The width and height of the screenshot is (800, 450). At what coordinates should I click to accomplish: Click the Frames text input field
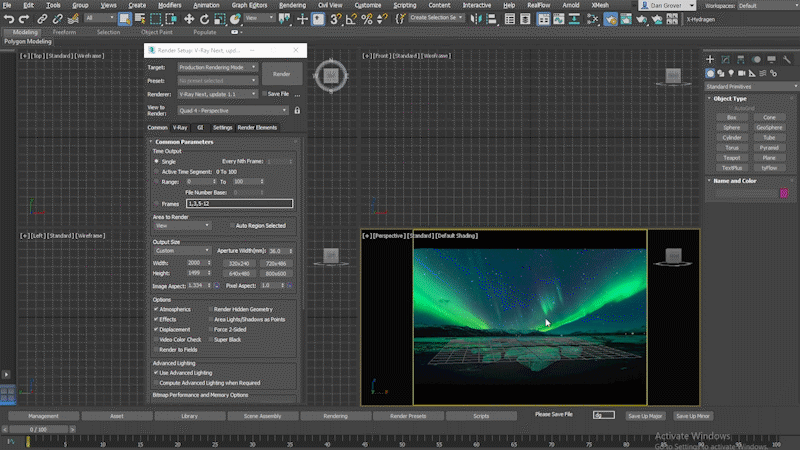(238, 203)
